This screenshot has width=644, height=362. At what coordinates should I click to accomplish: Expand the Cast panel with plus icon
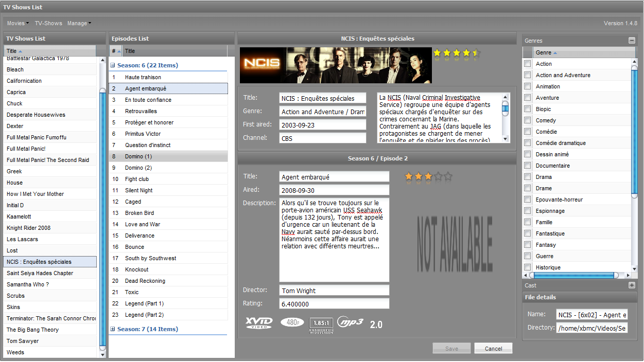[x=632, y=285]
